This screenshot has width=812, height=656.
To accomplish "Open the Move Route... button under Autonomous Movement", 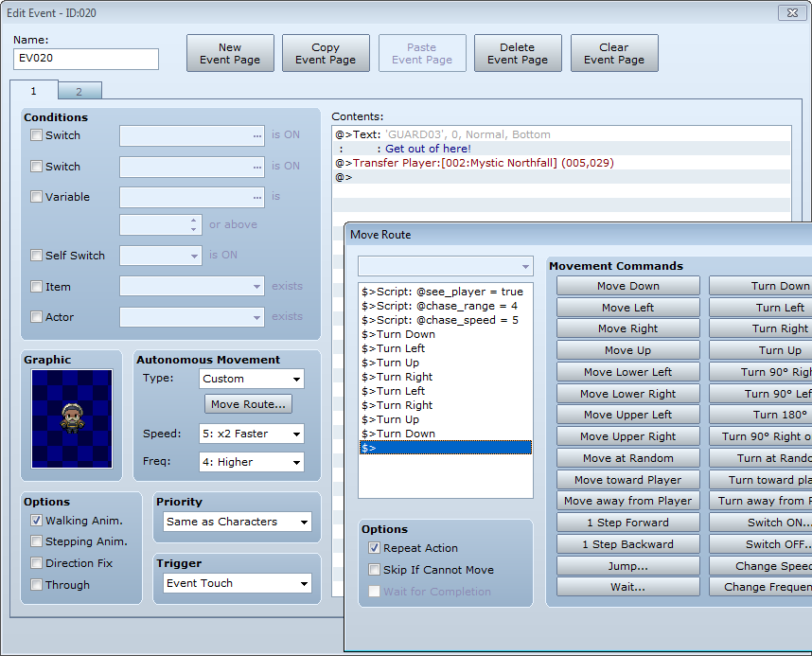I will click(x=248, y=404).
